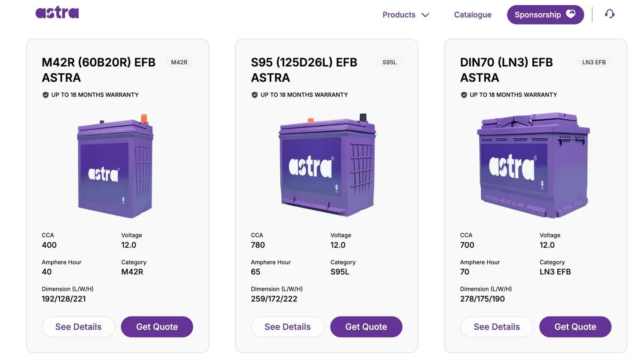The height and width of the screenshot is (362, 644).
Task: Click the heart icon on Sponsorship button
Action: click(571, 14)
